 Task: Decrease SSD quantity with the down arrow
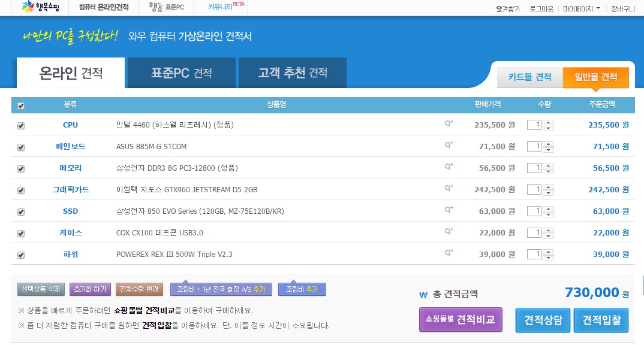tap(550, 214)
